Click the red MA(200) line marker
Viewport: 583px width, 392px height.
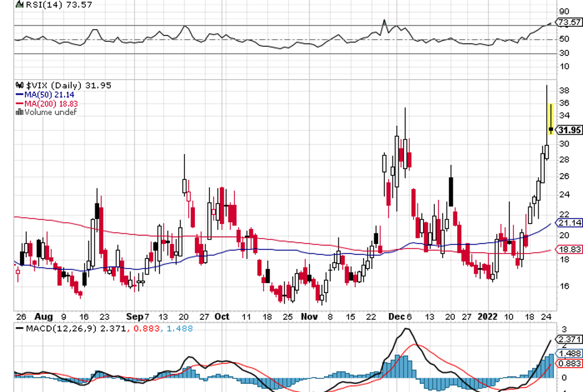(18, 103)
